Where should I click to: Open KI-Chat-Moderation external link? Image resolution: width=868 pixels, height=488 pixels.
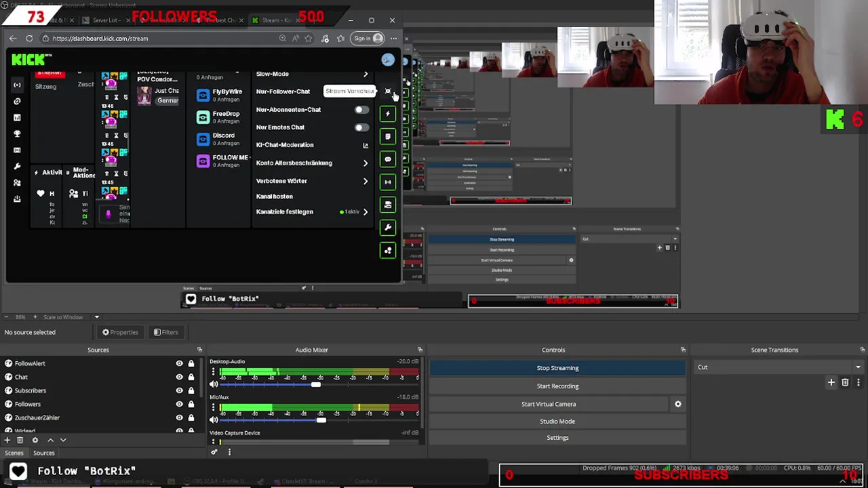[x=366, y=145]
